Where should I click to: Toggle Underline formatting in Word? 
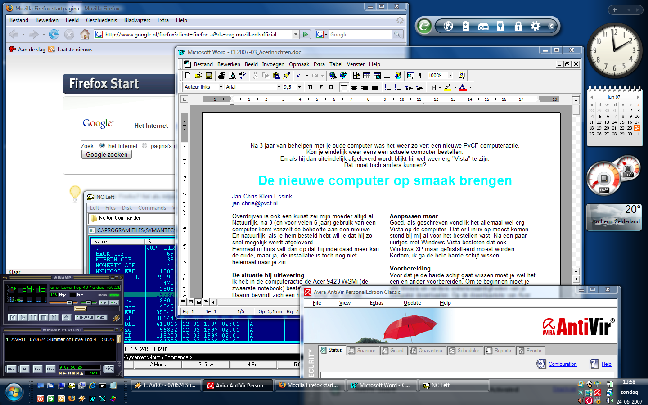coord(331,87)
